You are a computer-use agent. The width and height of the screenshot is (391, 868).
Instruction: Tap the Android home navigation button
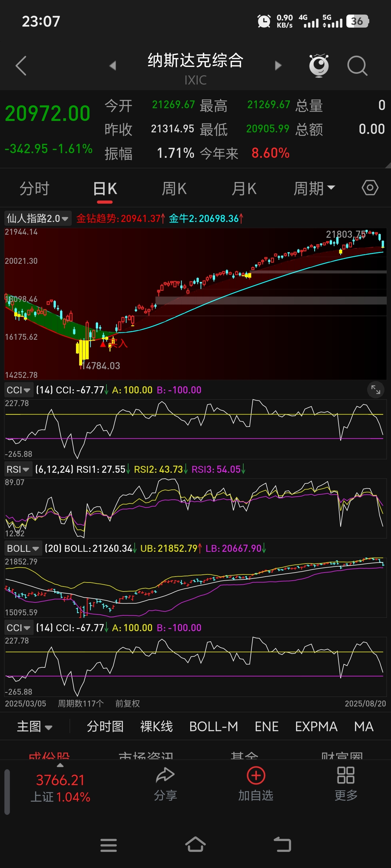[195, 844]
